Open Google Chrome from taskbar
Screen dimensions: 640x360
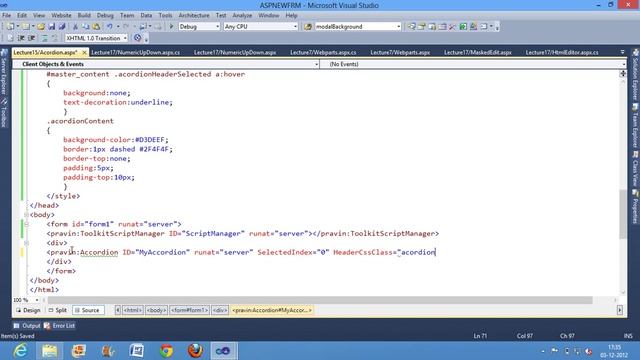pos(166,351)
